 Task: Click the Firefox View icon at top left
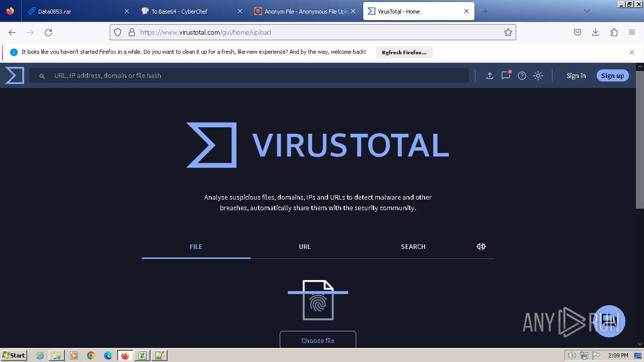(10, 11)
